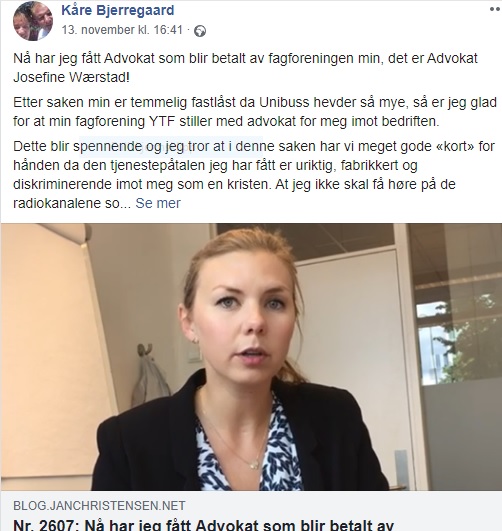Click the paragraph starting 'Nå har jeg fått Advokat'
The width and height of the screenshot is (502, 531).
coord(245,68)
